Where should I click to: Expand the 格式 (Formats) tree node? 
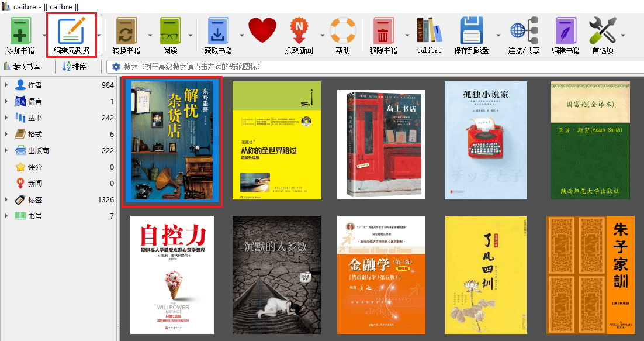pos(6,135)
